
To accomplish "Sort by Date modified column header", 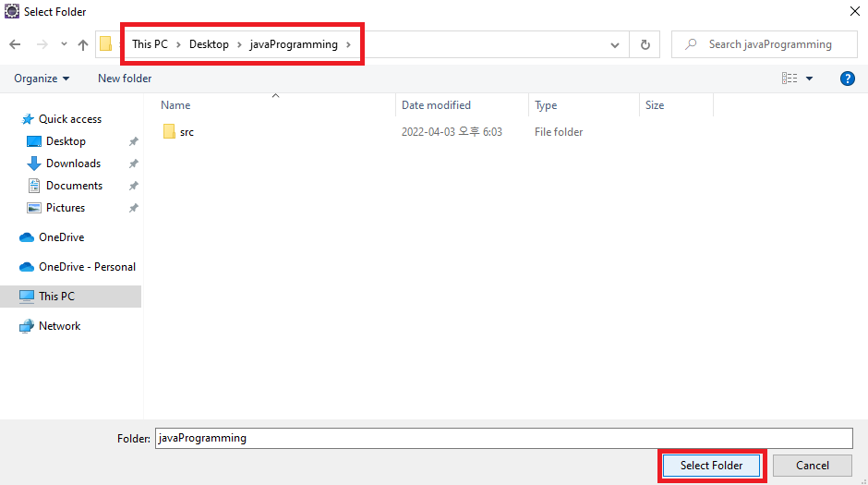I will [x=436, y=105].
